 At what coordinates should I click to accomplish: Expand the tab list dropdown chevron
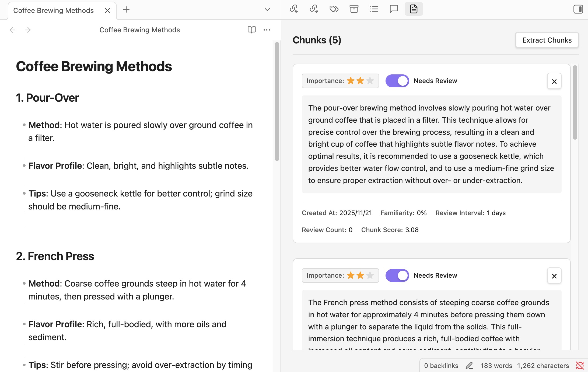coord(267,10)
